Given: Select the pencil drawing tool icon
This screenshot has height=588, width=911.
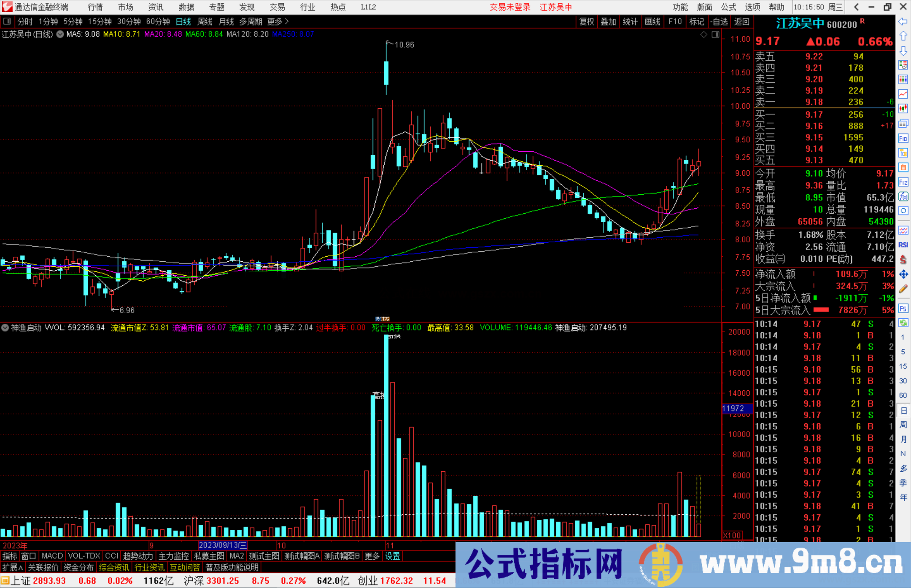Looking at the screenshot, I should (903, 289).
